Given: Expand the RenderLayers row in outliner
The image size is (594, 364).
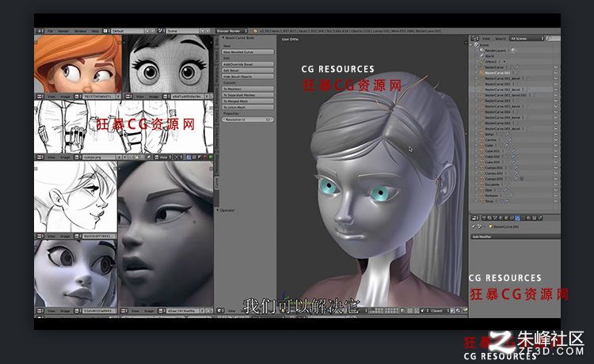Looking at the screenshot, I should pos(478,51).
